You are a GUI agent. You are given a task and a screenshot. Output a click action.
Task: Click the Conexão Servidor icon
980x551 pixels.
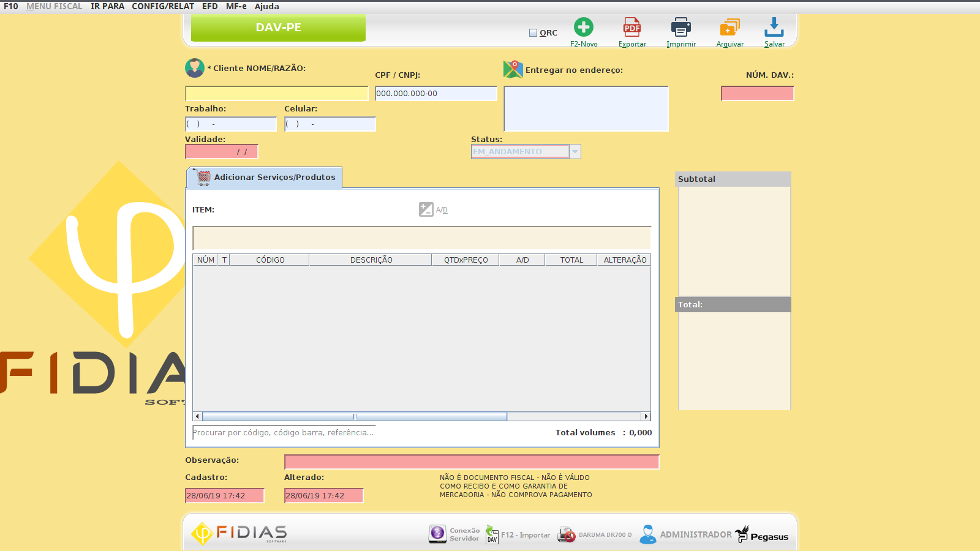(437, 534)
